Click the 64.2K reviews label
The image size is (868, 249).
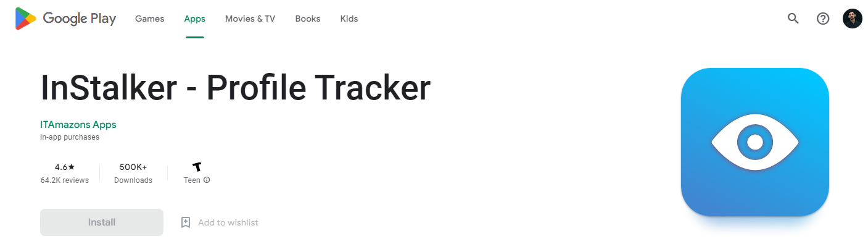tap(65, 180)
